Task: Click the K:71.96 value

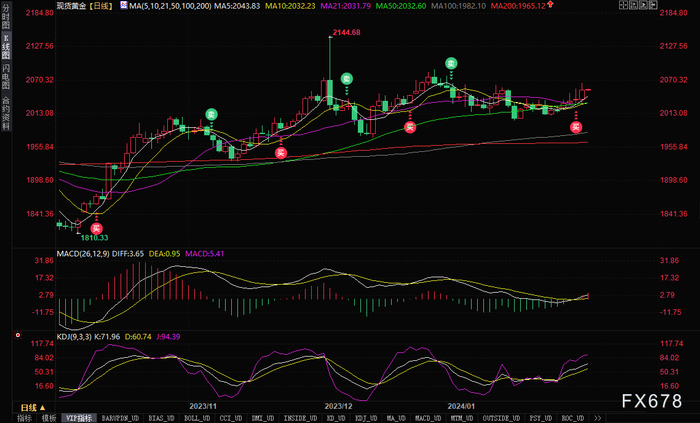Action: (x=107, y=336)
